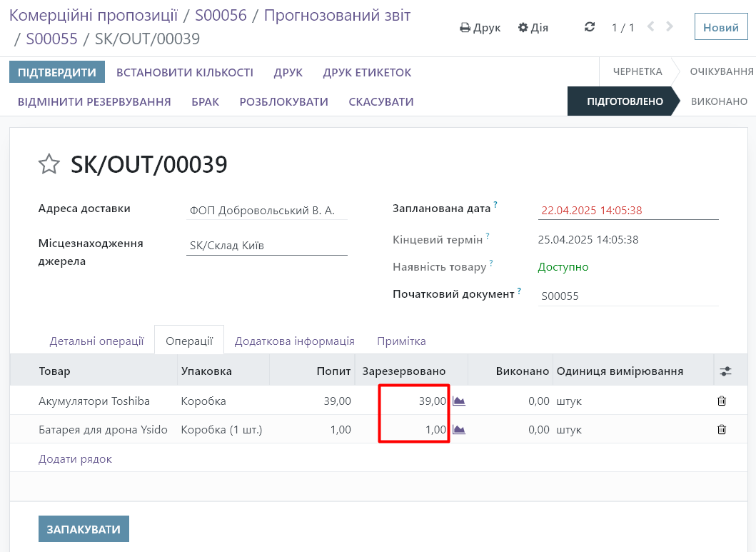
Task: Delete the Акумулятори Toshiba row
Action: coord(722,401)
